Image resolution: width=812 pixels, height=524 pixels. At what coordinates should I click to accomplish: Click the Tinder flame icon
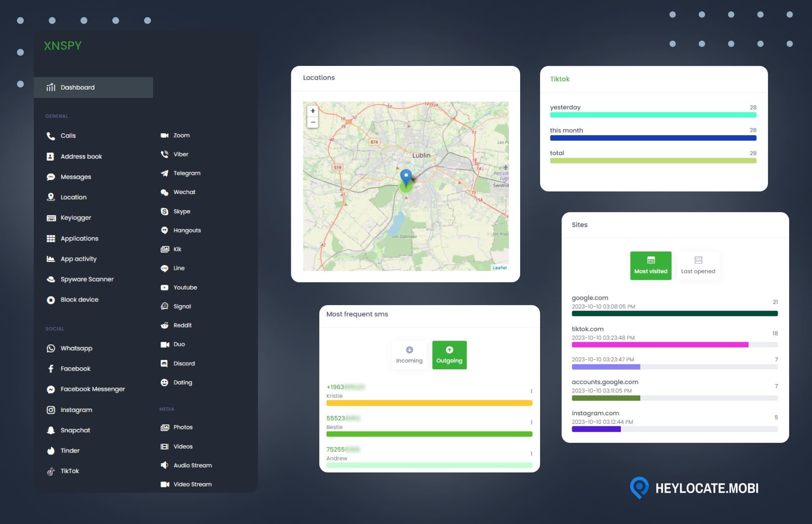51,450
